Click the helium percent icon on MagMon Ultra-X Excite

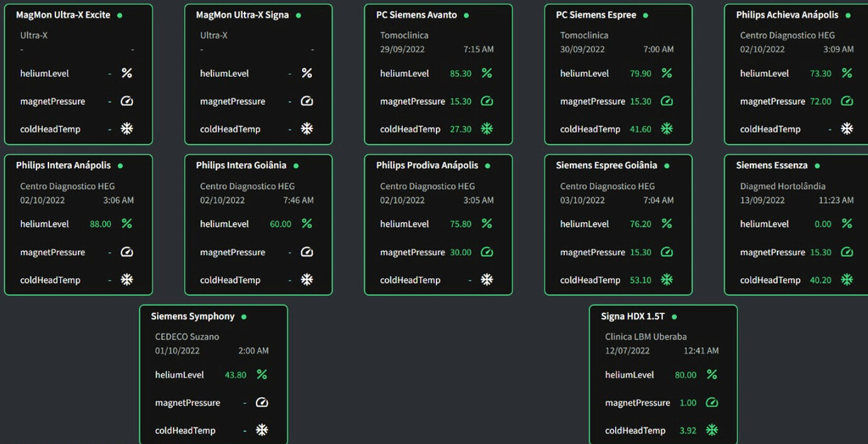[x=127, y=74]
